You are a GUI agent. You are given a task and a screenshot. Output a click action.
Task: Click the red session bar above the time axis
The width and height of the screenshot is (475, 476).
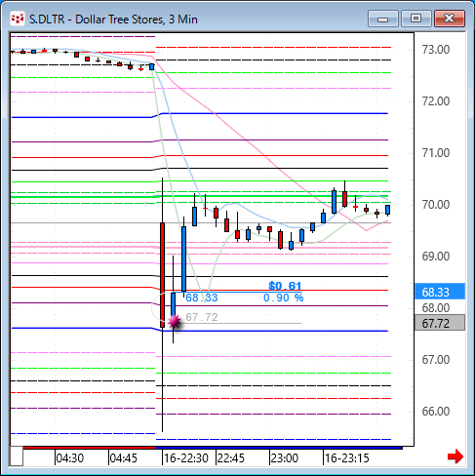[x=90, y=448]
